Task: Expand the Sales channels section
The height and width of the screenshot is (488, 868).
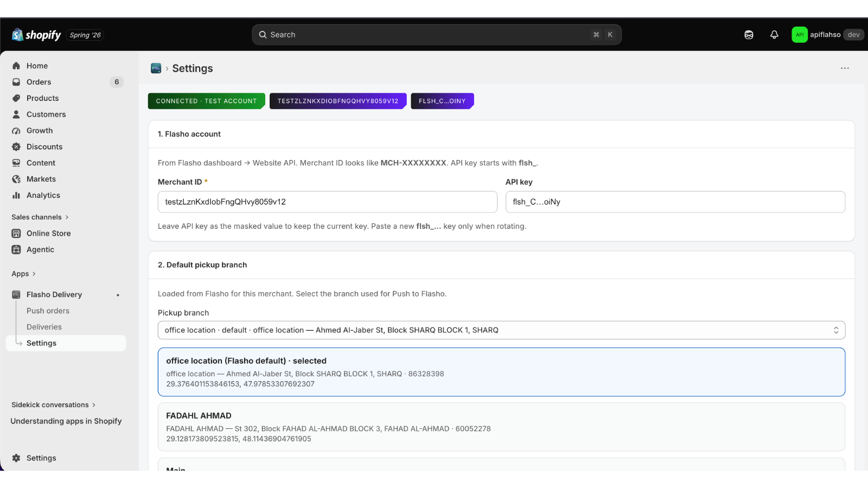Action: pos(40,217)
